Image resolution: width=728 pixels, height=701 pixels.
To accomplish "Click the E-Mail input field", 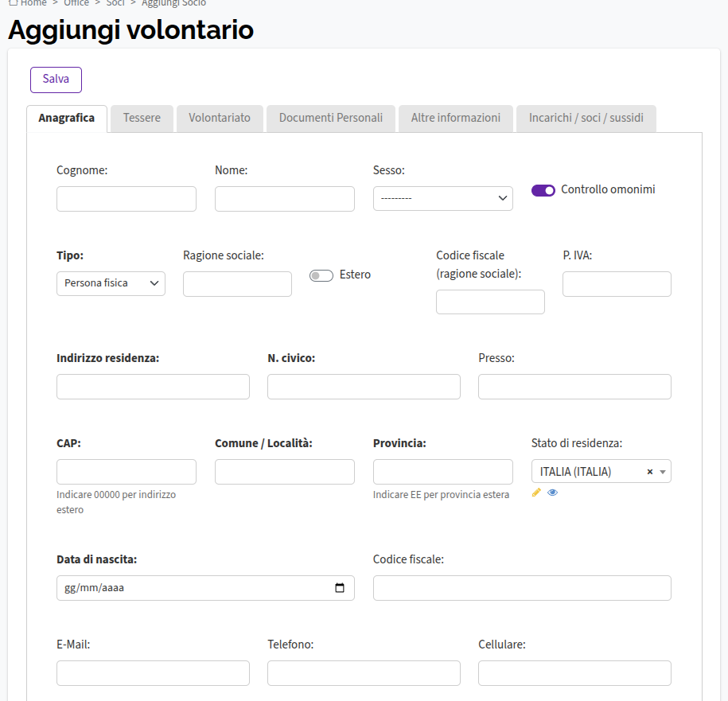I will pos(154,673).
